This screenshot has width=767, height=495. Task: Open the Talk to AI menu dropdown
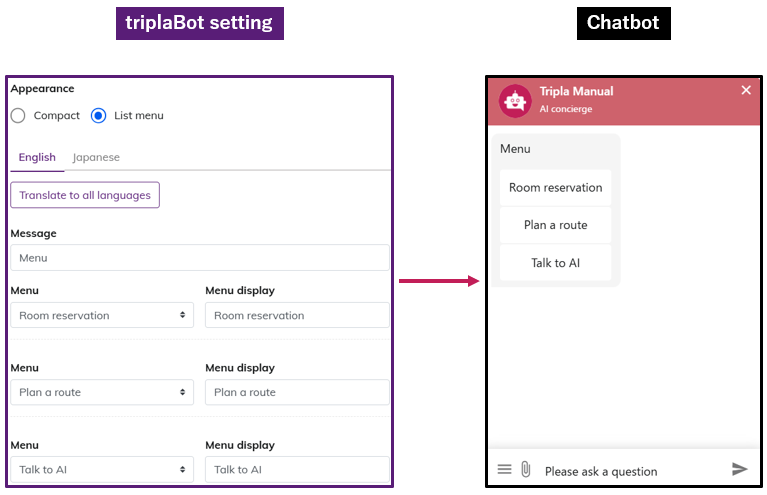pyautogui.click(x=102, y=469)
